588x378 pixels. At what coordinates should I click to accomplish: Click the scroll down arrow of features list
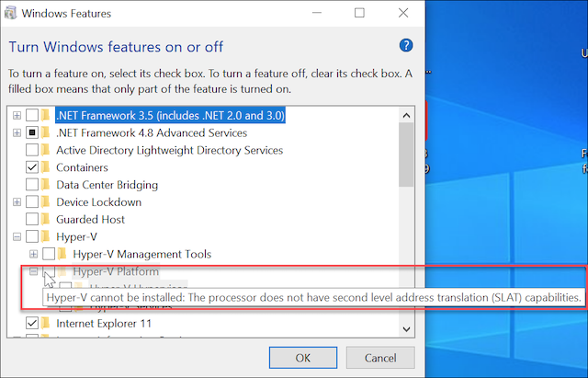tap(406, 329)
